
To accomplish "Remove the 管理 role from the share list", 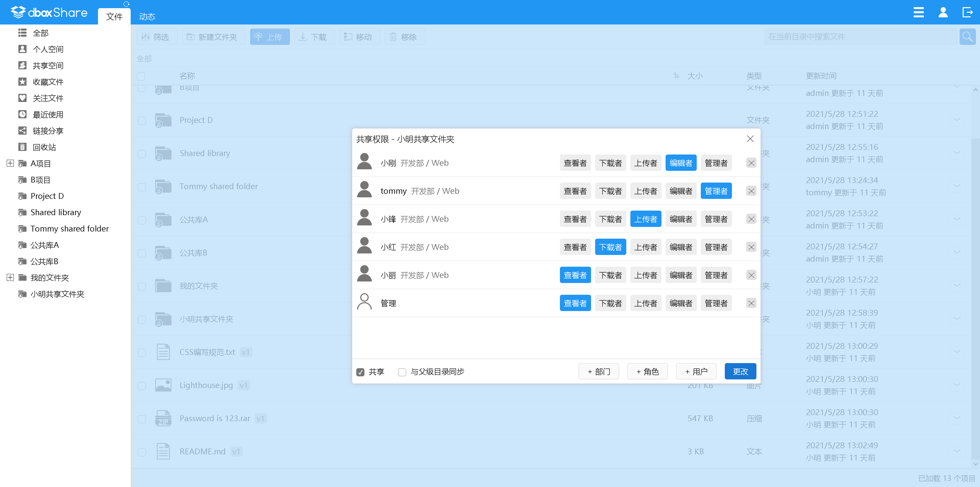I will pos(751,303).
